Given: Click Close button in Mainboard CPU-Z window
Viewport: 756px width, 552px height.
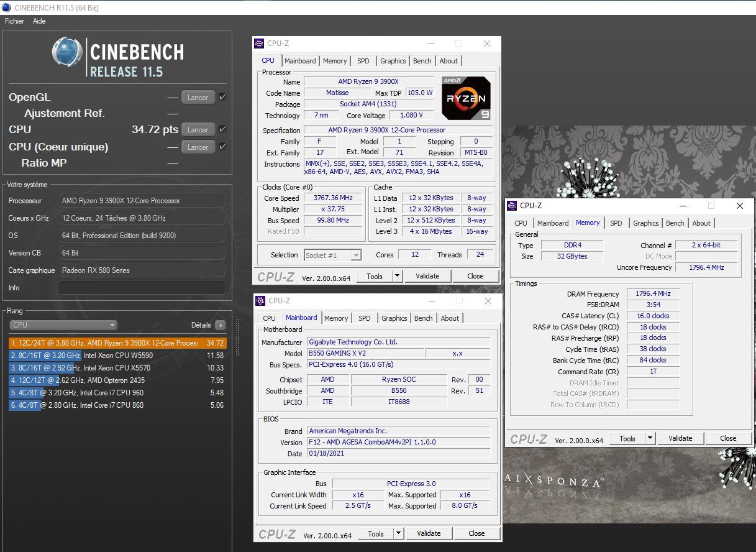Looking at the screenshot, I should coord(476,533).
